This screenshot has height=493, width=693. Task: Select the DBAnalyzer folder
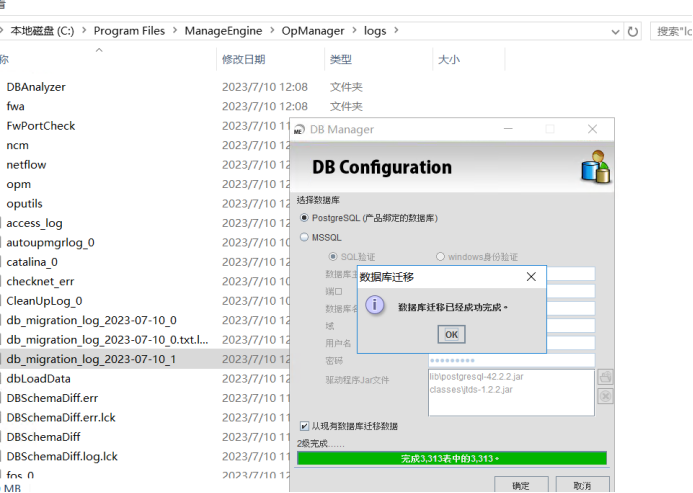coord(36,87)
